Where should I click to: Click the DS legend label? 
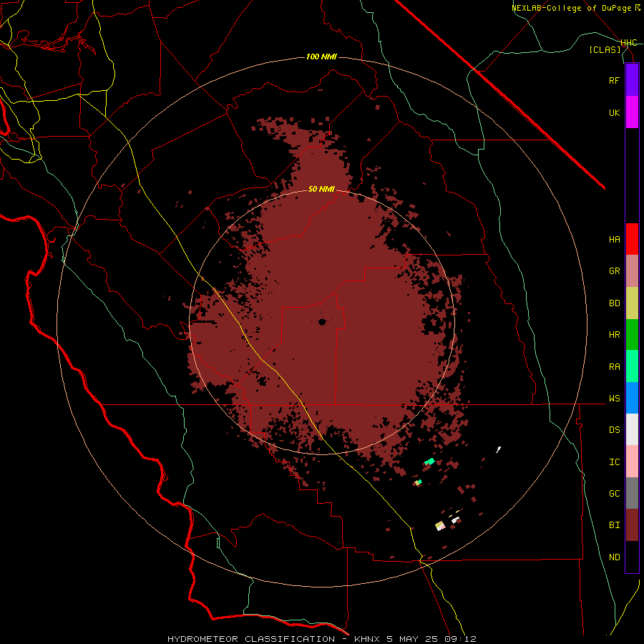click(614, 429)
